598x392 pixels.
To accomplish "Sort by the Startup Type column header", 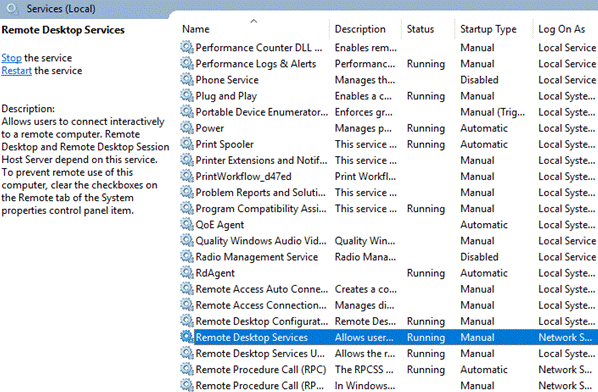I will pos(488,29).
